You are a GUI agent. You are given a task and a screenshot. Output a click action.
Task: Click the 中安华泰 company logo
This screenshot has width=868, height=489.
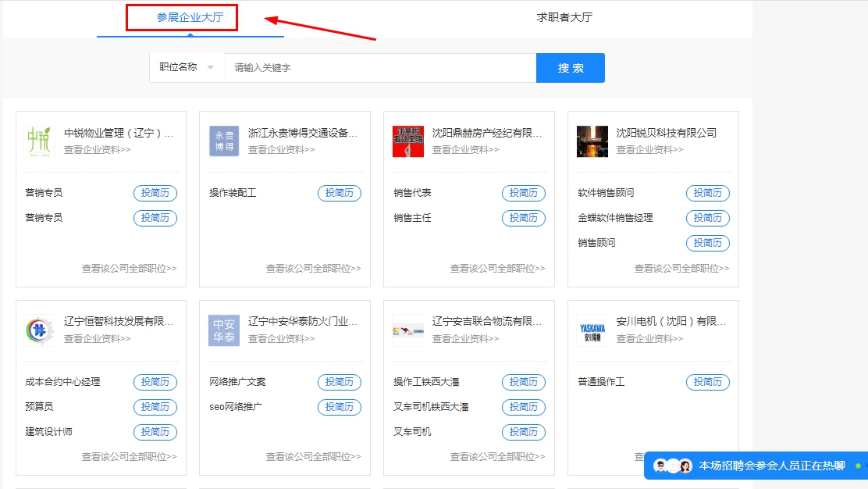(224, 330)
